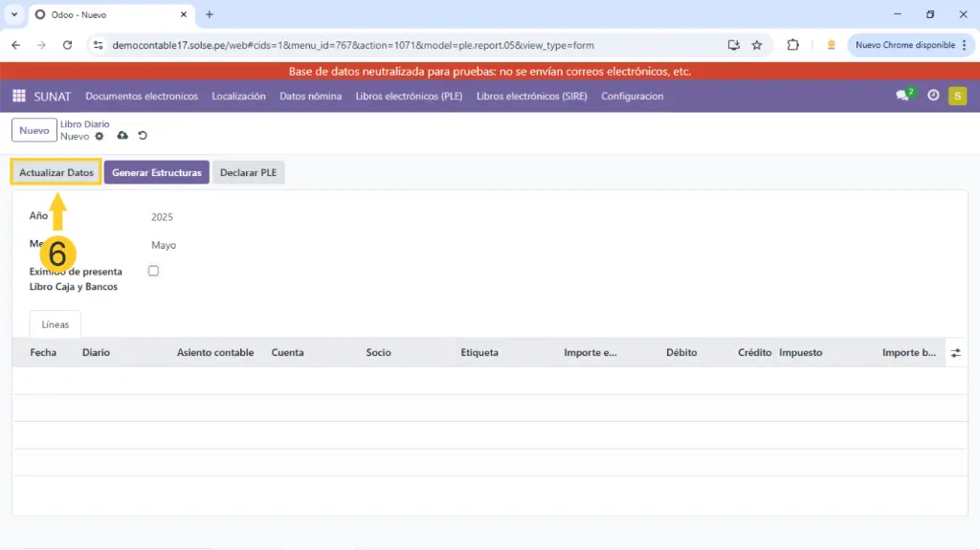The width and height of the screenshot is (980, 550).
Task: Discard changes with the undo icon
Action: click(x=143, y=137)
